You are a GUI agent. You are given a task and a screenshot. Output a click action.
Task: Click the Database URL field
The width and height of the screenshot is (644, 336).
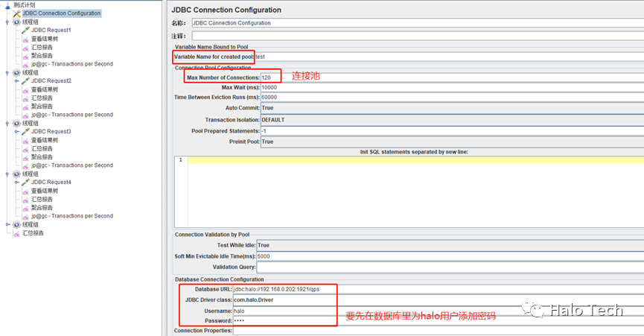[x=439, y=289]
